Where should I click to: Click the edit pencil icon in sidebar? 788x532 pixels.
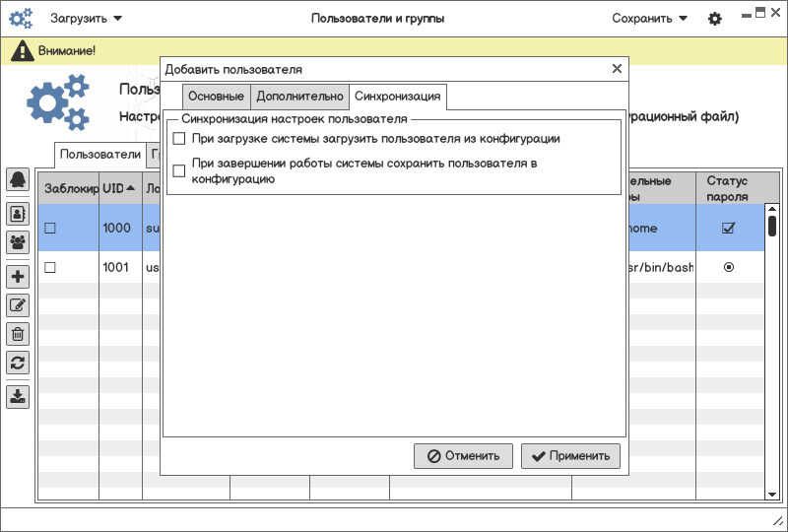[x=18, y=305]
